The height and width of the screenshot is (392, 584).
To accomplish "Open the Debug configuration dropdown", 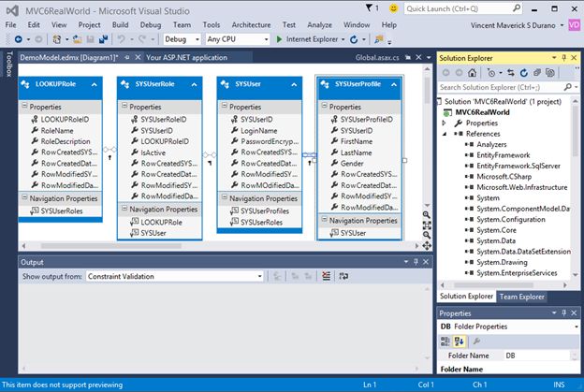I will pyautogui.click(x=182, y=39).
